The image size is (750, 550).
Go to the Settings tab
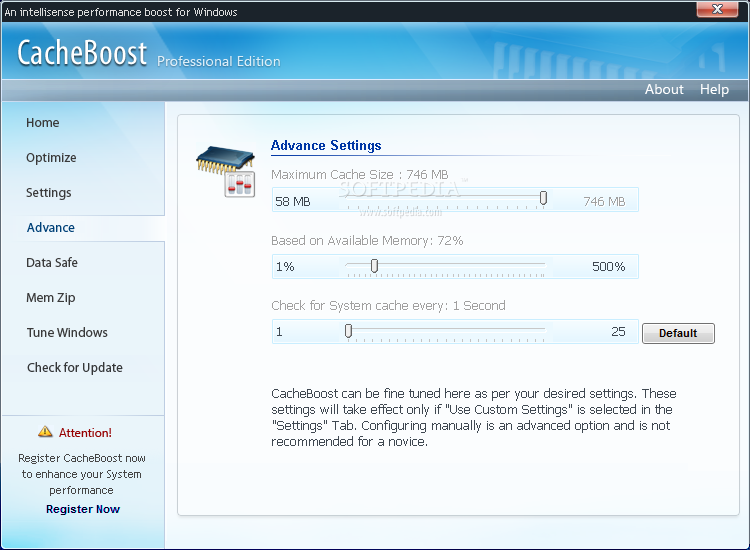click(48, 193)
